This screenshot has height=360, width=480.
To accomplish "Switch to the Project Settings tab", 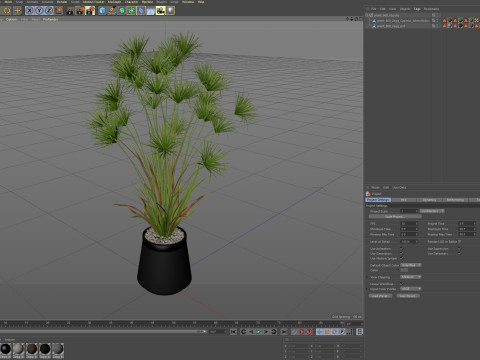I will point(378,200).
